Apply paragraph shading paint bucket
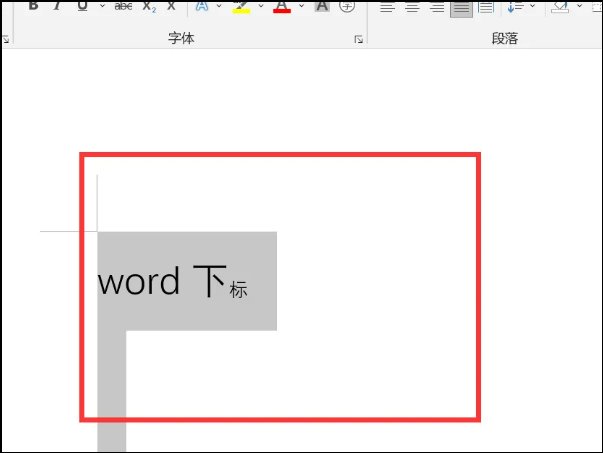603x453 pixels. tap(560, 7)
